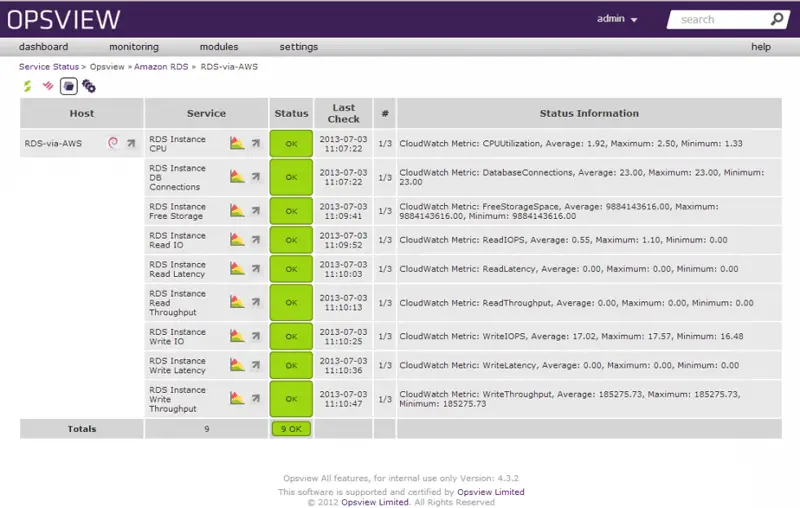Open arrow menu for RDS Instance Read IO
Image resolution: width=800 pixels, height=508 pixels.
point(256,240)
